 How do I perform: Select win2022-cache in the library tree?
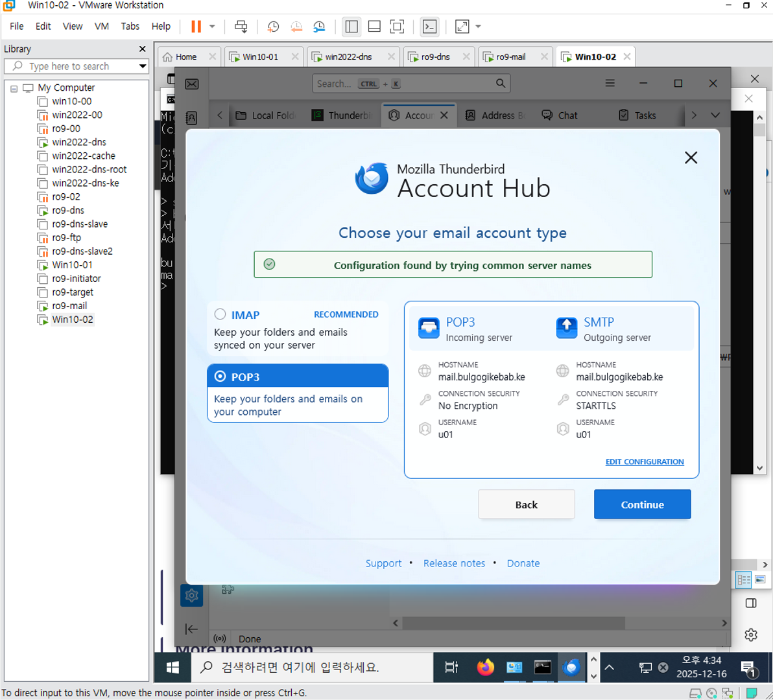[83, 156]
